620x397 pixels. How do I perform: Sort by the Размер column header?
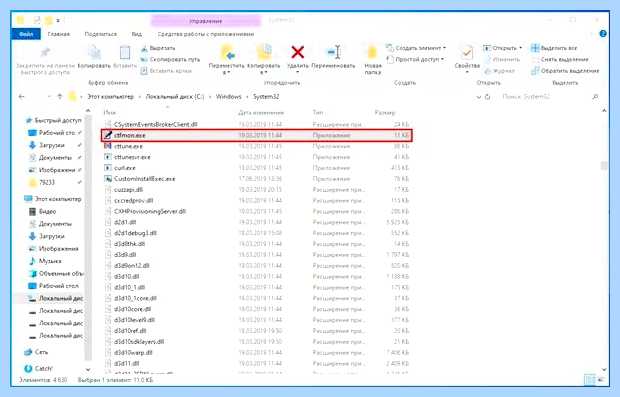pyautogui.click(x=385, y=113)
